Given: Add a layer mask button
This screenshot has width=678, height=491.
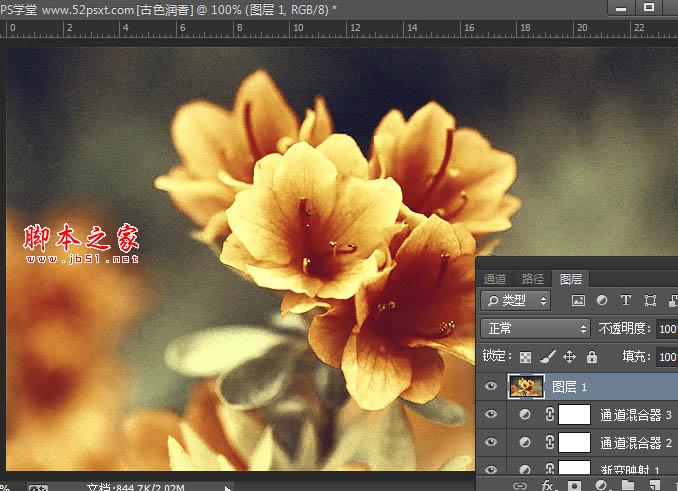Looking at the screenshot, I should click(574, 486).
